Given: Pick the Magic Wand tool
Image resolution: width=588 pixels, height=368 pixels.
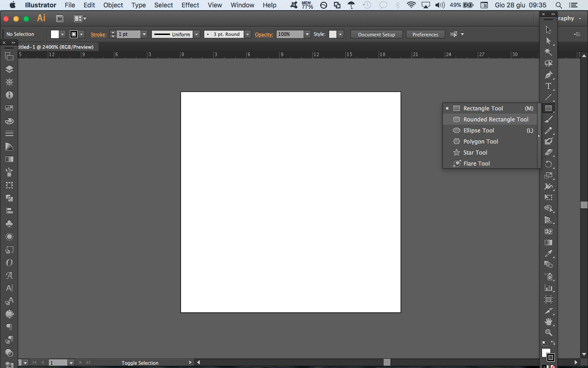Looking at the screenshot, I should (x=548, y=52).
